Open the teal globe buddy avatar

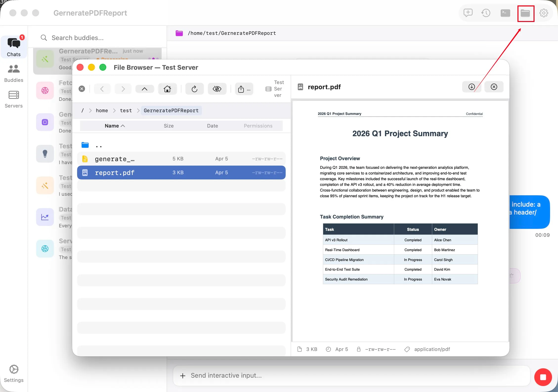tap(45, 249)
